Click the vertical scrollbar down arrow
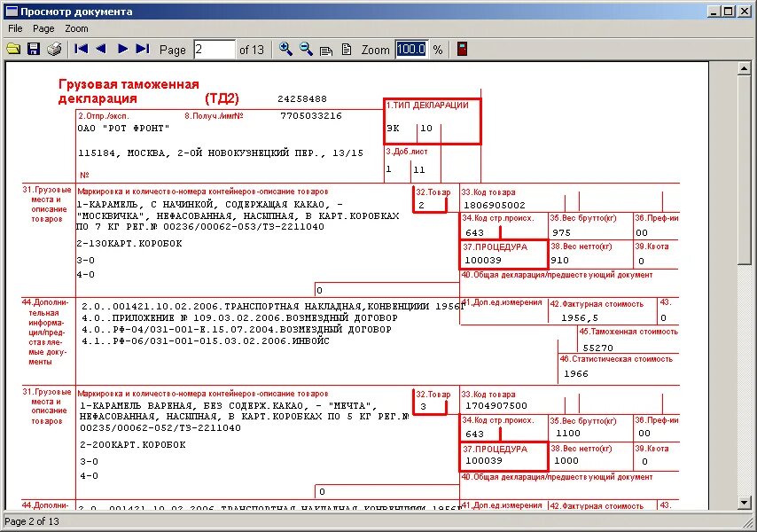Viewport: 757px width, 532px height. (744, 503)
